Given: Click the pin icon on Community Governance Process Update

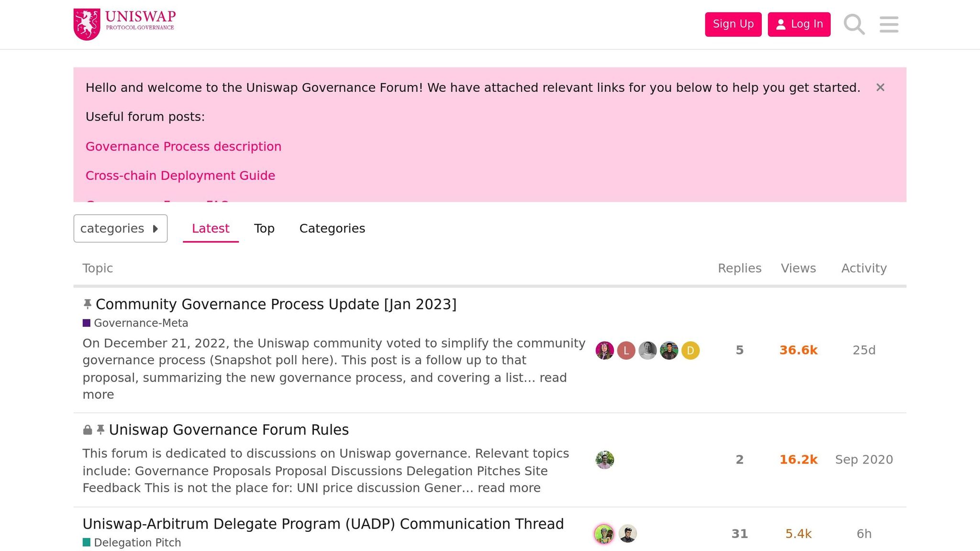Looking at the screenshot, I should tap(88, 304).
